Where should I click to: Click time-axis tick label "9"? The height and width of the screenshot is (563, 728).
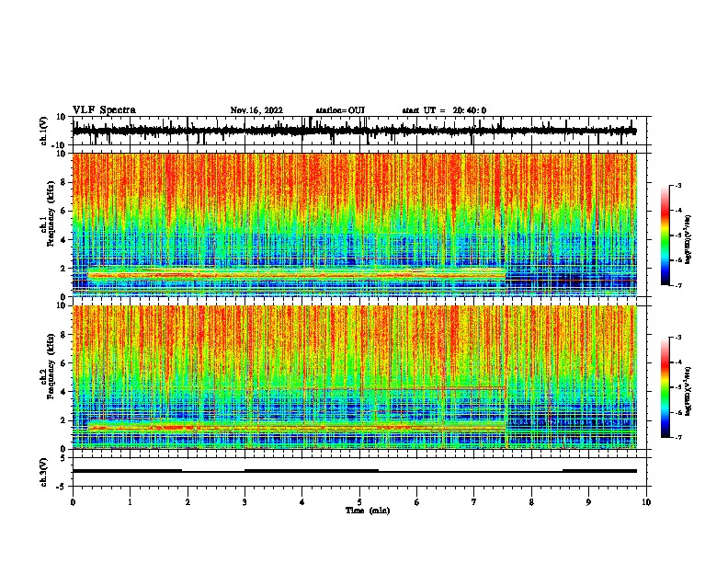[x=588, y=502]
